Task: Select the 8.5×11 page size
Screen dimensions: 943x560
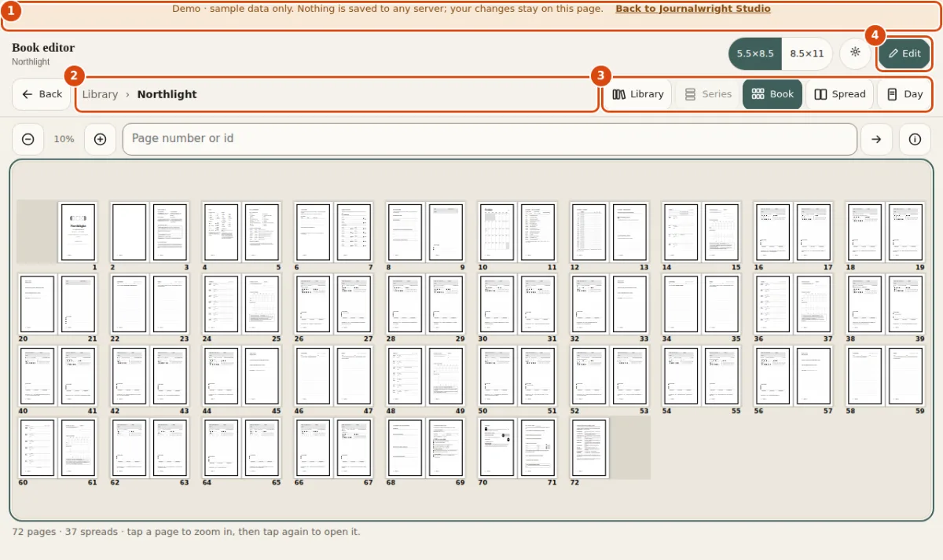Action: (807, 53)
